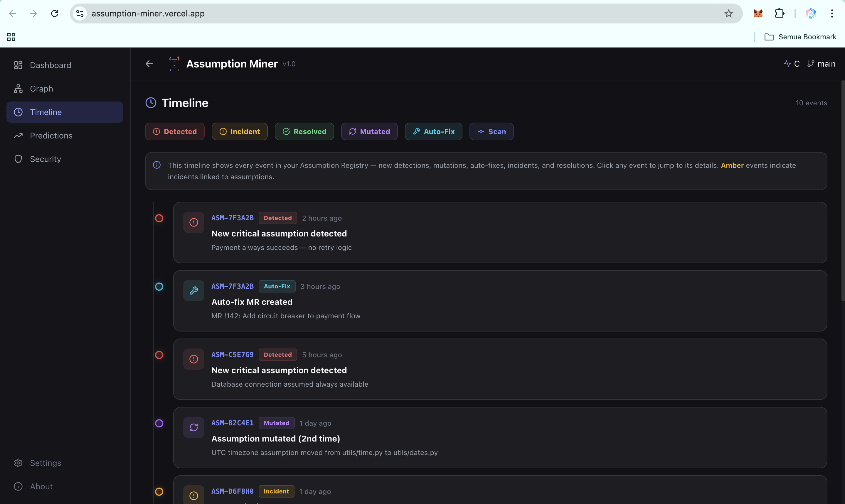Open Semua Bookmark folder

800,37
